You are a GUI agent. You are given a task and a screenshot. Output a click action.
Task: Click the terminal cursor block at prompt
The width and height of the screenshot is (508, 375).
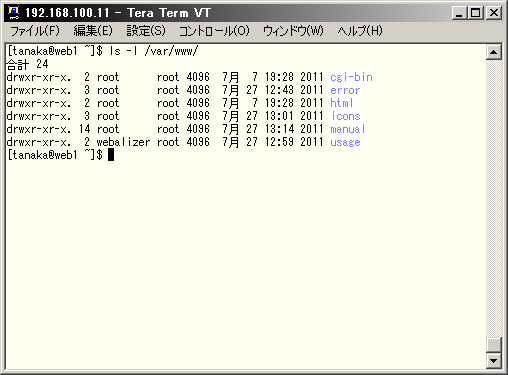[111, 155]
